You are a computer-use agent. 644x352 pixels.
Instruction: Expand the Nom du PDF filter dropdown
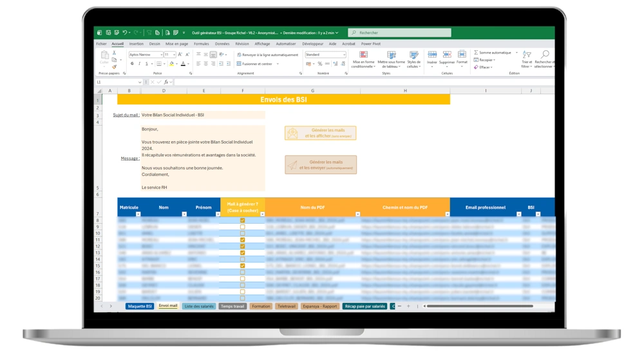[x=357, y=214]
